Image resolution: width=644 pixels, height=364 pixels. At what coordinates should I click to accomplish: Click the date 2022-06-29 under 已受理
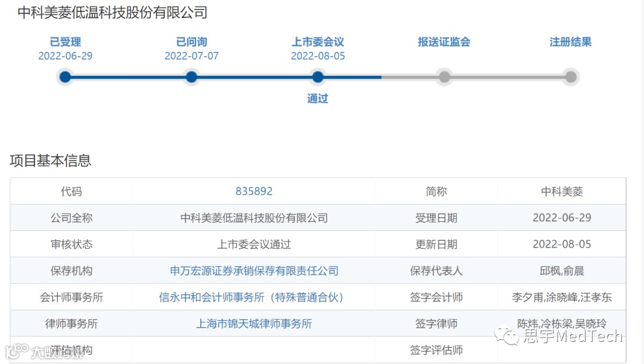pos(66,56)
